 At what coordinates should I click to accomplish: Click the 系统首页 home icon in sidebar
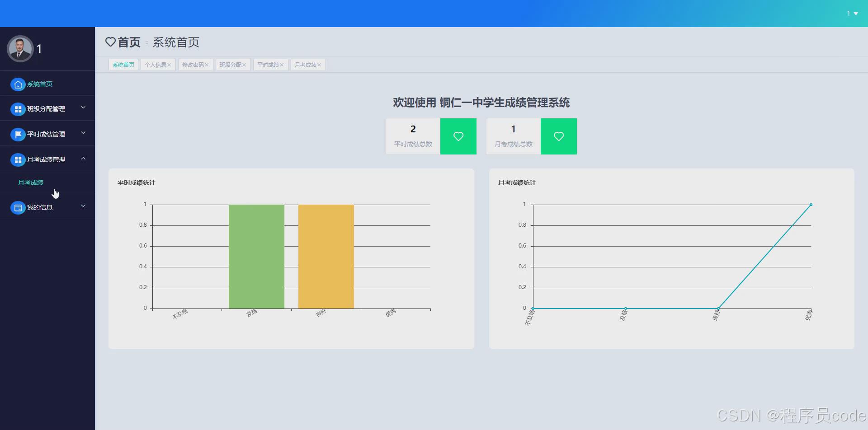(18, 84)
